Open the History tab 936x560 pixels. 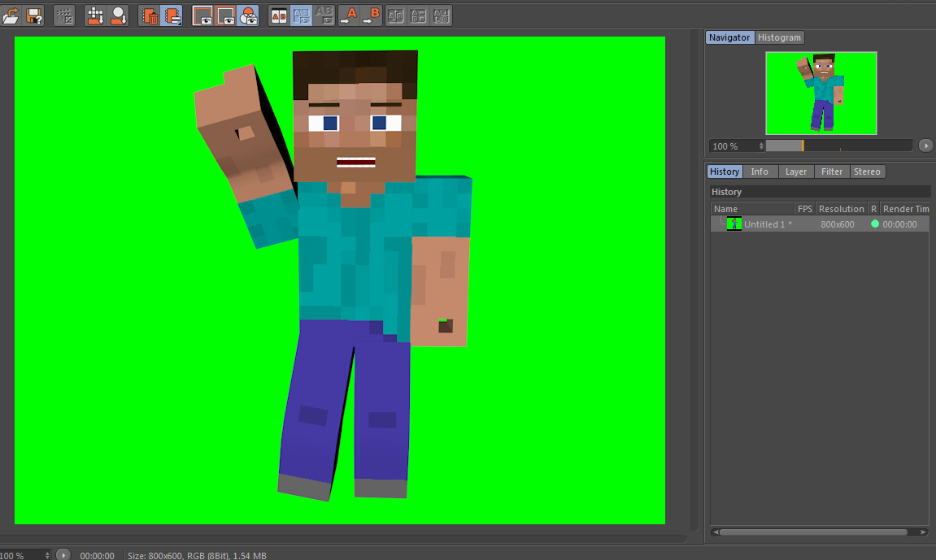coord(725,171)
